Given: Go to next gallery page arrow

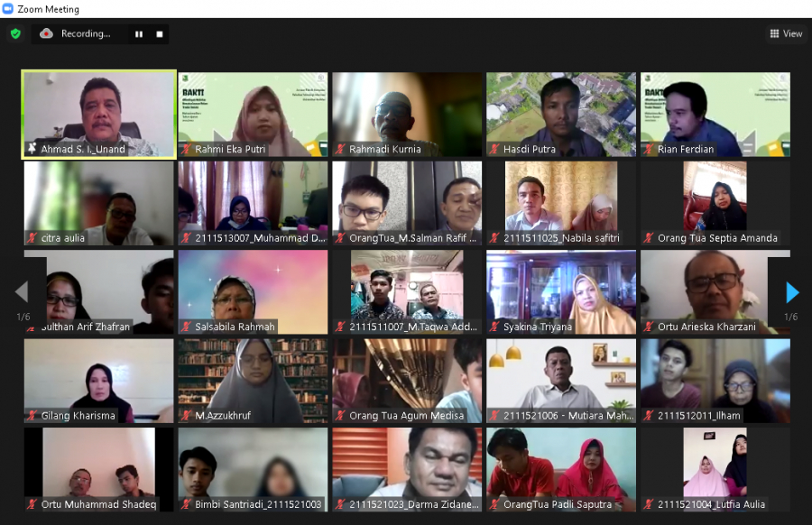Looking at the screenshot, I should point(791,291).
